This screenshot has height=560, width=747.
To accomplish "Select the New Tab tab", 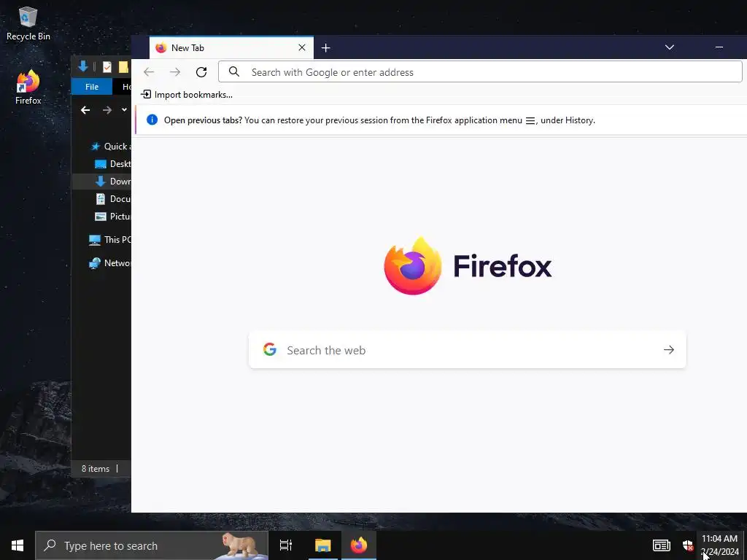I will [x=231, y=47].
